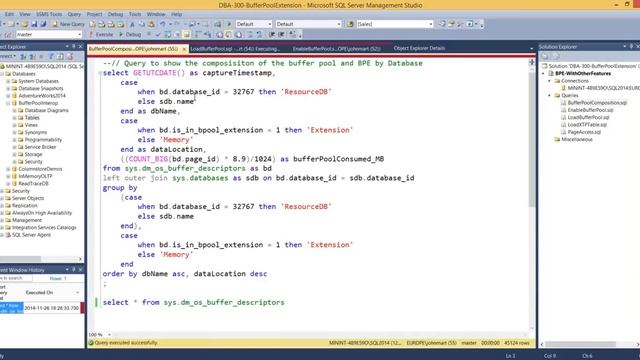Click the Save icon in the toolbar
This screenshot has height=360, width=640.
pos(34,24)
